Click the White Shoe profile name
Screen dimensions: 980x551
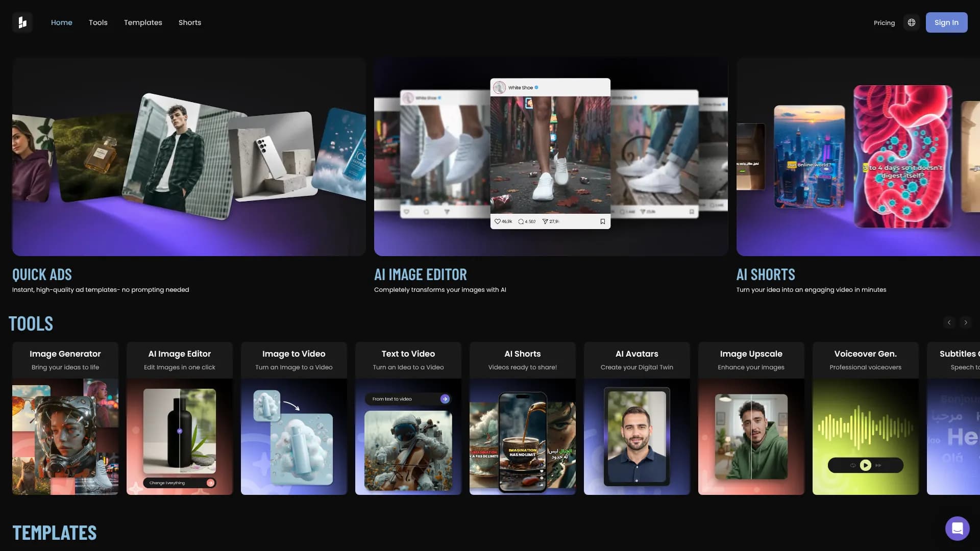point(521,88)
